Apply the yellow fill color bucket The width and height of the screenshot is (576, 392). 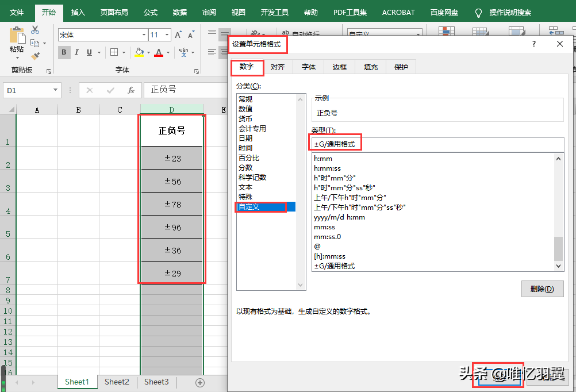click(x=139, y=52)
